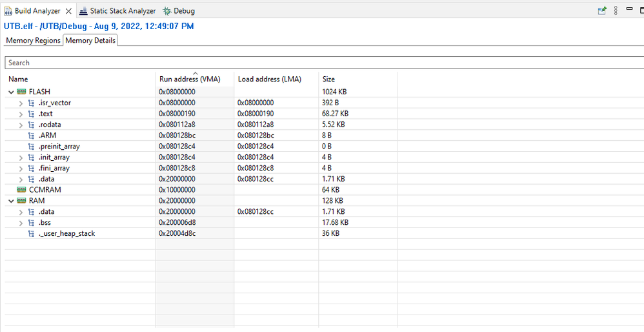644x332 pixels.
Task: Click the 392 B size value
Action: (x=330, y=103)
